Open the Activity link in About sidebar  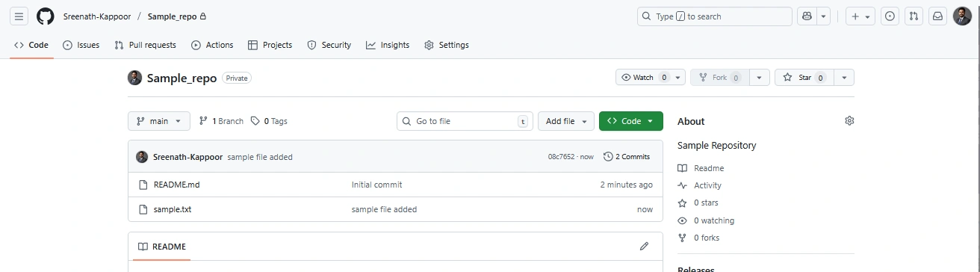pyautogui.click(x=700, y=185)
